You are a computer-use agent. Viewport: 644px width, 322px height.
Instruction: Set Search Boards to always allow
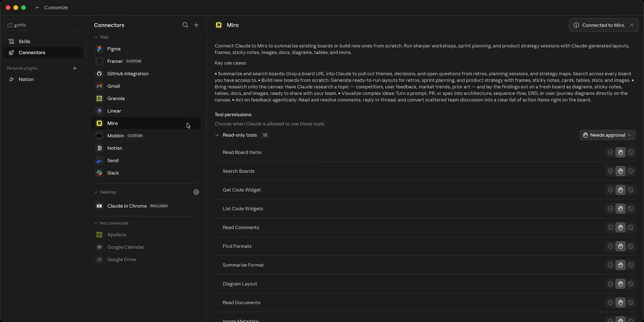(x=611, y=171)
